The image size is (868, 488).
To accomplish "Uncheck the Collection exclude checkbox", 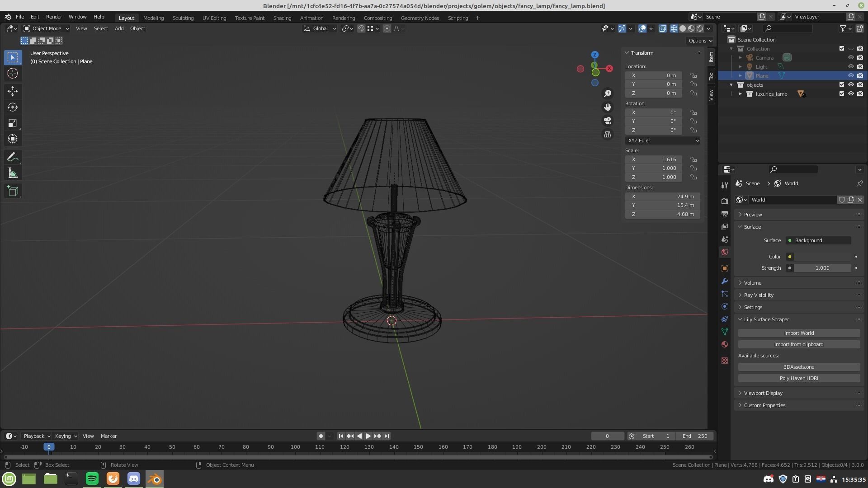I will point(842,48).
